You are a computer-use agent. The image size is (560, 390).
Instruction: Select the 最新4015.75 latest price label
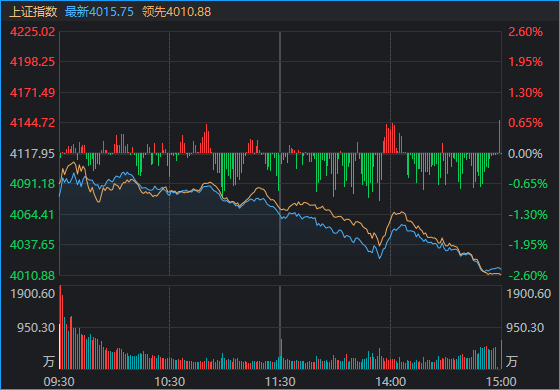tap(99, 11)
